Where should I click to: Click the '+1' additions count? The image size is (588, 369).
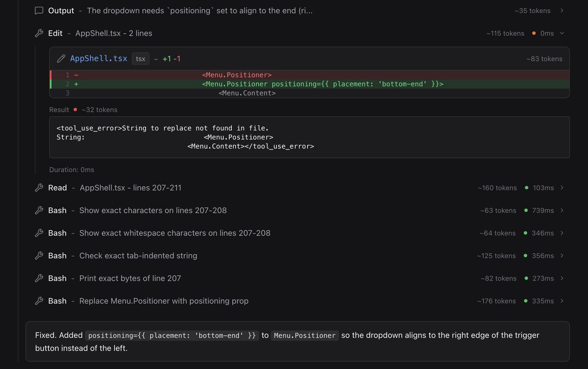167,59
